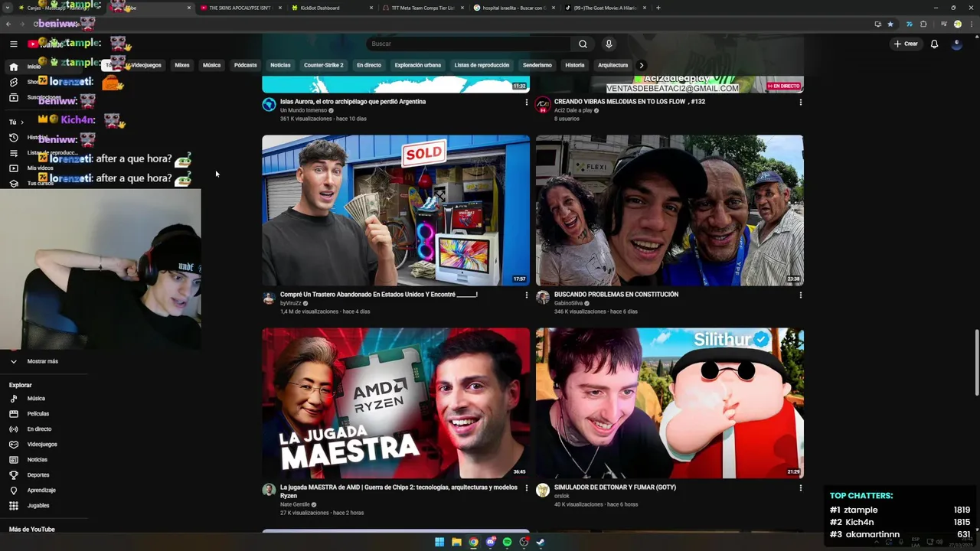Open the notifications bell
This screenshot has width=980, height=551.
tap(934, 44)
